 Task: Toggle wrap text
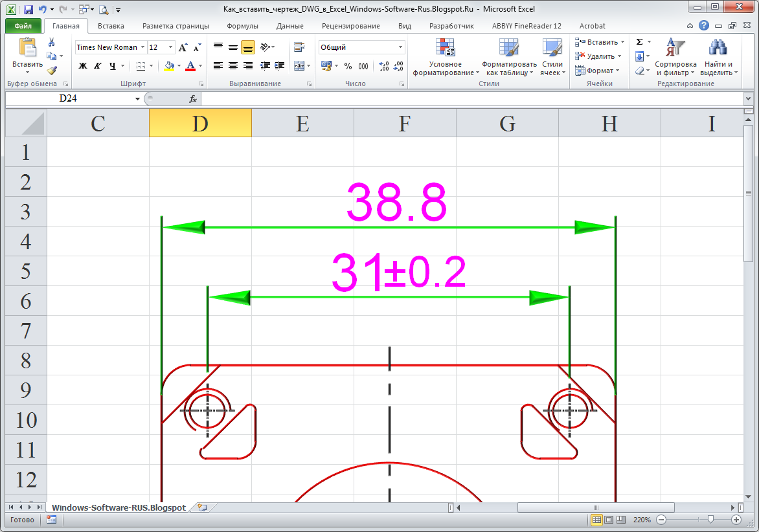click(299, 47)
